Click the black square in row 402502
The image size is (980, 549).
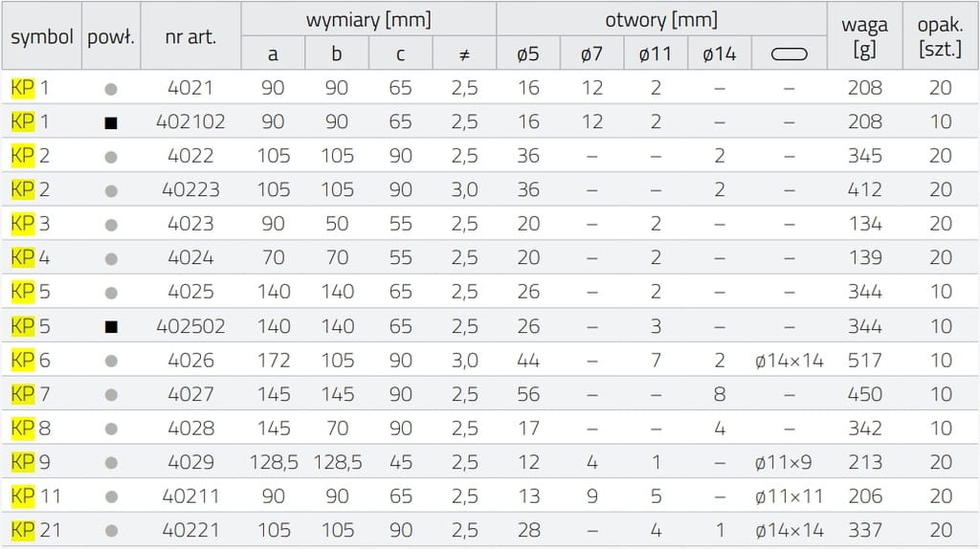[111, 327]
